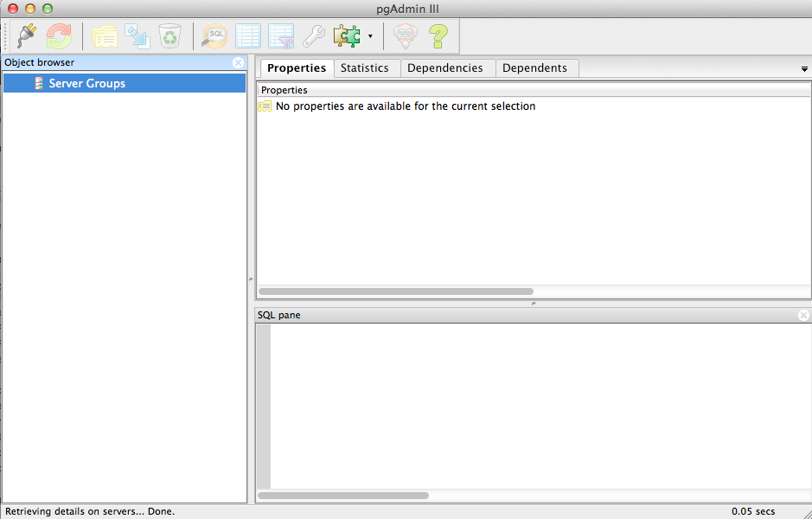The image size is (812, 519).
Task: Click the Plugins puzzle piece icon
Action: coord(347,36)
